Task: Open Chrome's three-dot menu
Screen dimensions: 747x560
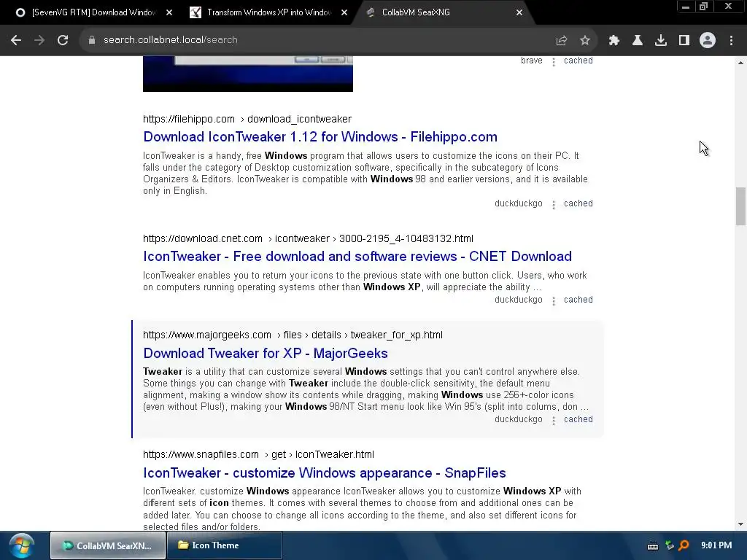Action: pyautogui.click(x=731, y=40)
